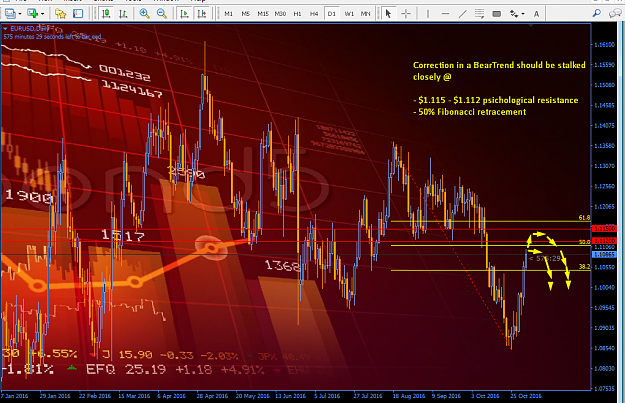This screenshot has height=403, width=625.
Task: Click the '28 Apr 2016' date label
Action: [212, 396]
